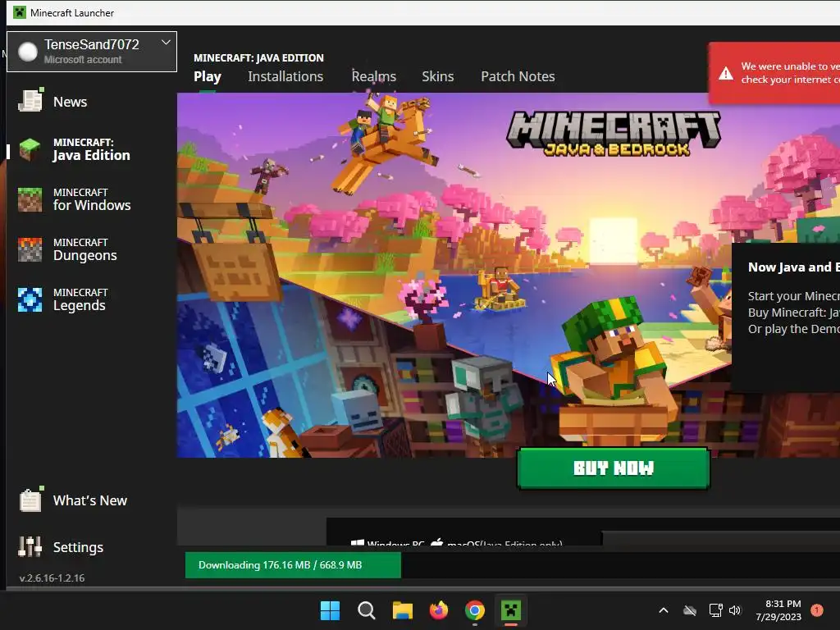Viewport: 840px width, 630px height.
Task: Switch to the Installations tab
Action: tap(285, 76)
